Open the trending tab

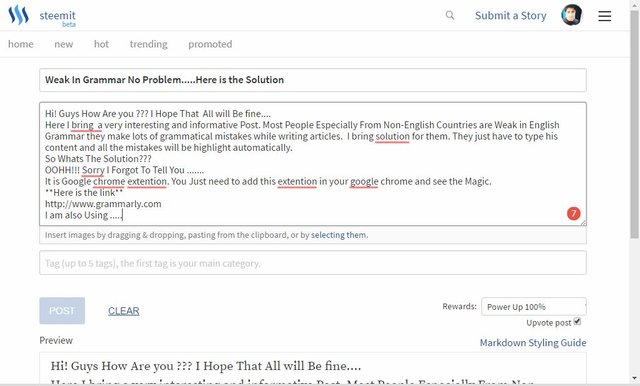149,44
